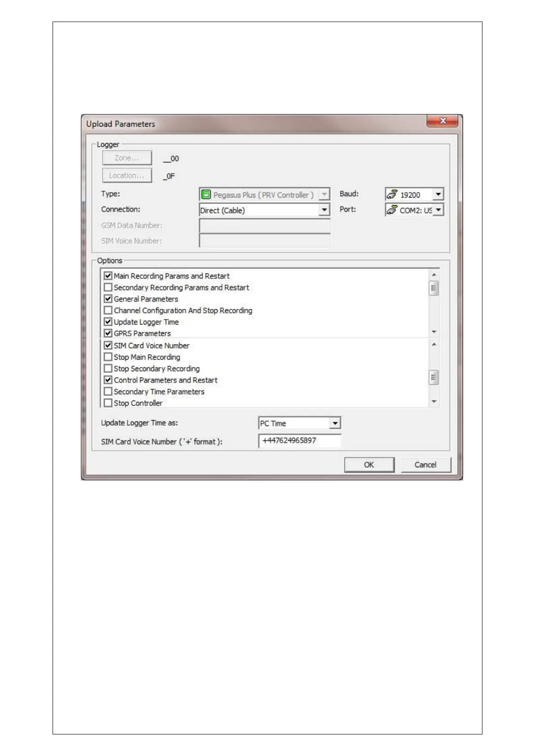Click the Zone... button
Screen dimensions: 535x756
127,158
